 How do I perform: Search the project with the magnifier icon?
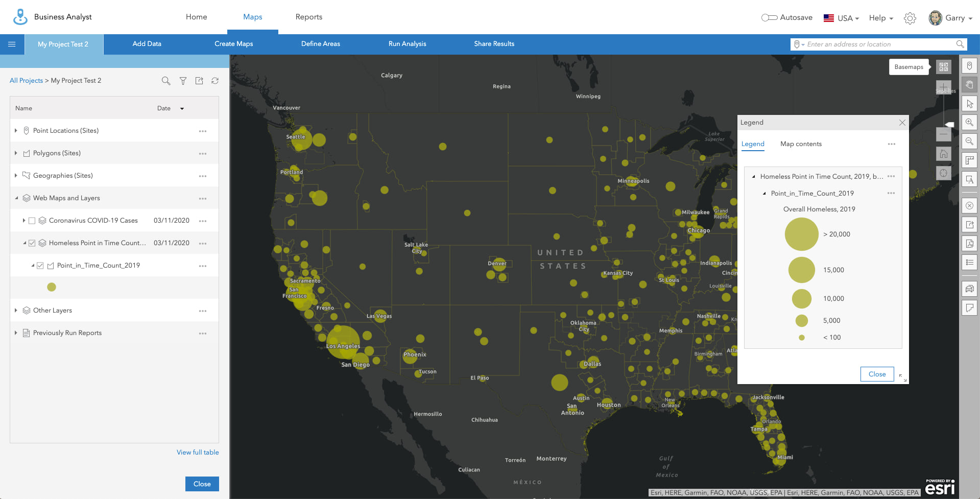click(166, 81)
